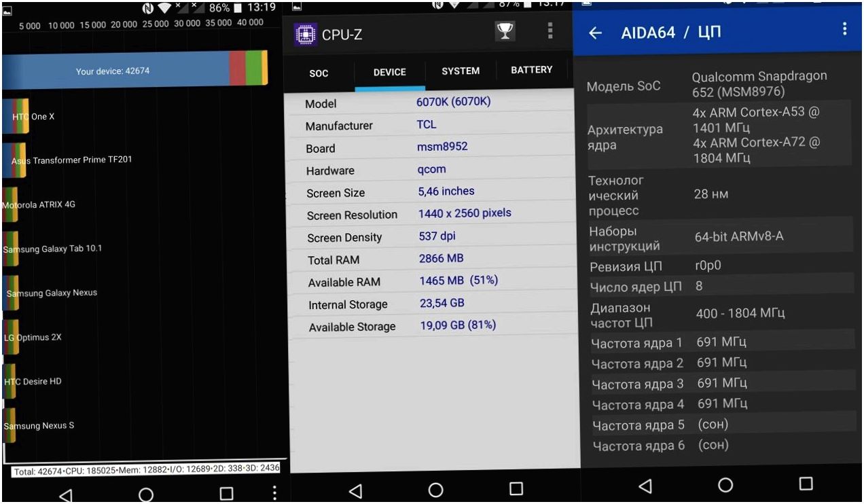864x504 pixels.
Task: Tap the battery icon in benchmark status bar
Action: 239,8
